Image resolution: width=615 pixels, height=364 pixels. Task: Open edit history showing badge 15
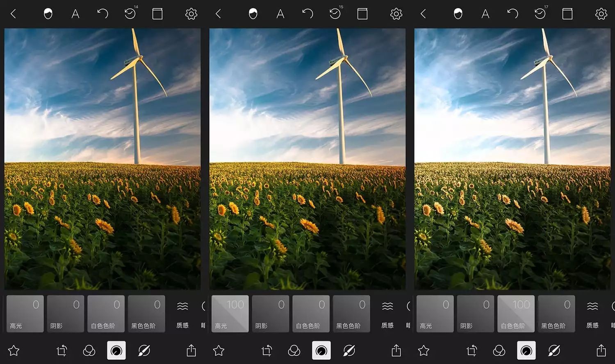335,14
